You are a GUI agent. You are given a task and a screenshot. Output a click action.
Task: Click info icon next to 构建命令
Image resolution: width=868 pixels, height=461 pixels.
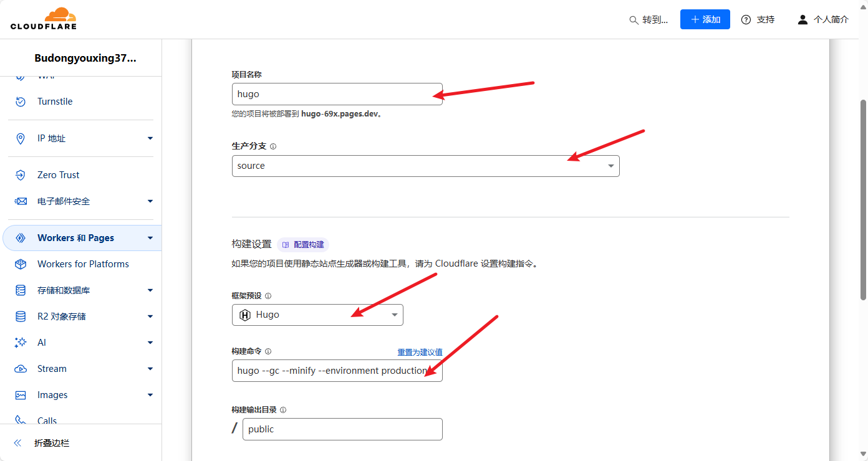(x=268, y=352)
